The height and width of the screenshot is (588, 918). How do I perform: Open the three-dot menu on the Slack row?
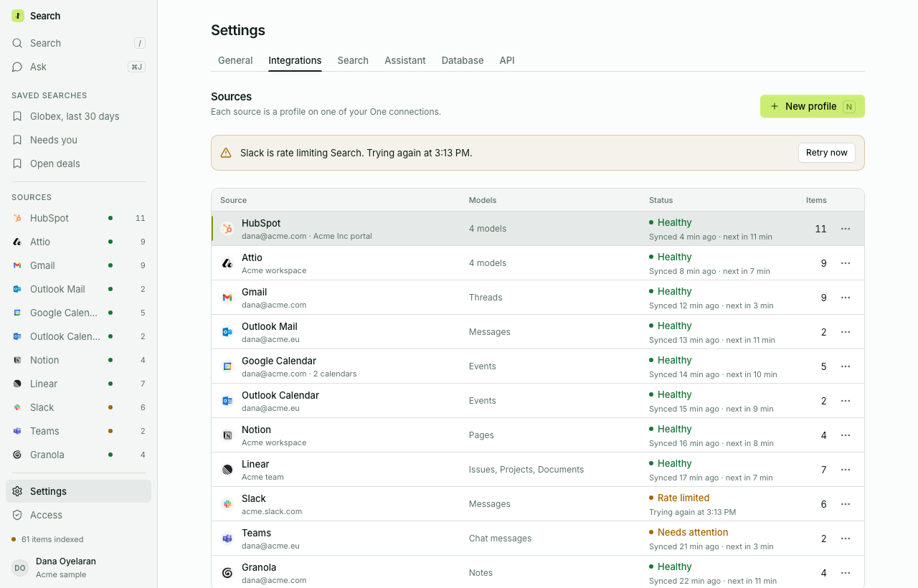point(846,504)
